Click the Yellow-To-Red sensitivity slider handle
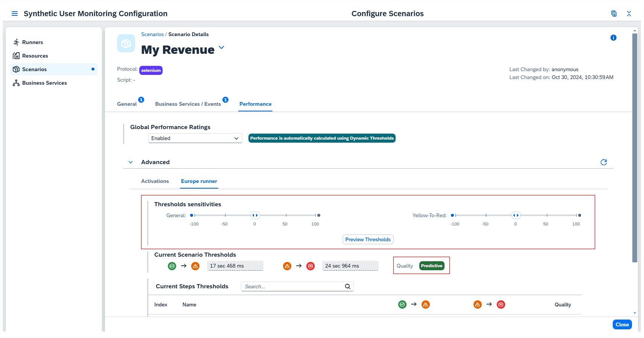This screenshot has height=338, width=644. 516,215
